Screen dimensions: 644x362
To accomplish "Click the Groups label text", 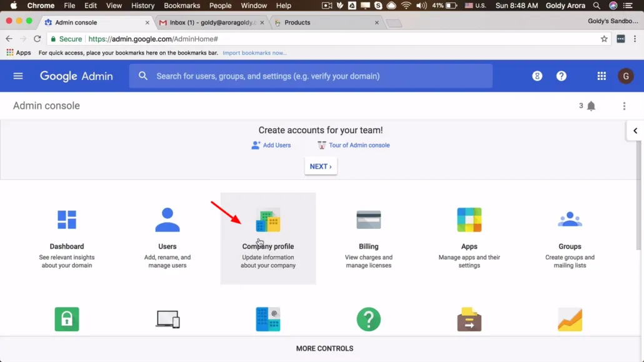I will (x=570, y=246).
